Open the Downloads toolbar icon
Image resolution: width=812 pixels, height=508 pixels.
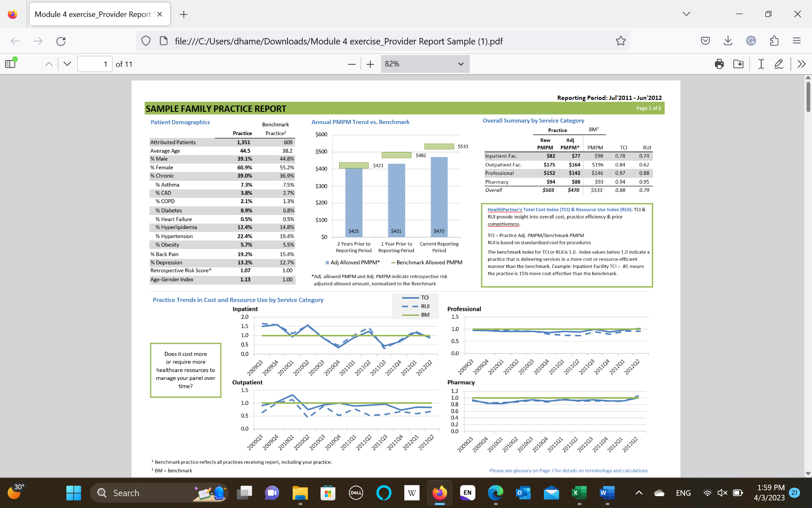pyautogui.click(x=728, y=41)
